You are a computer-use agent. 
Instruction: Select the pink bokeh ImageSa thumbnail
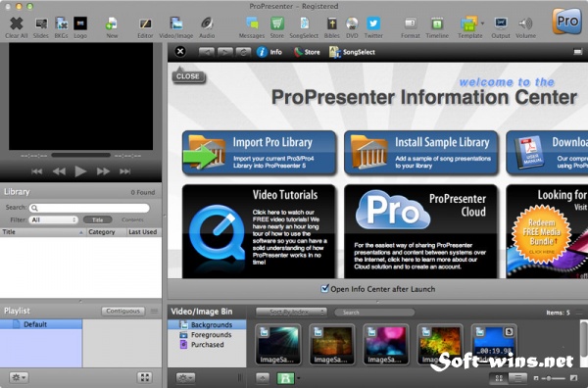[385, 345]
